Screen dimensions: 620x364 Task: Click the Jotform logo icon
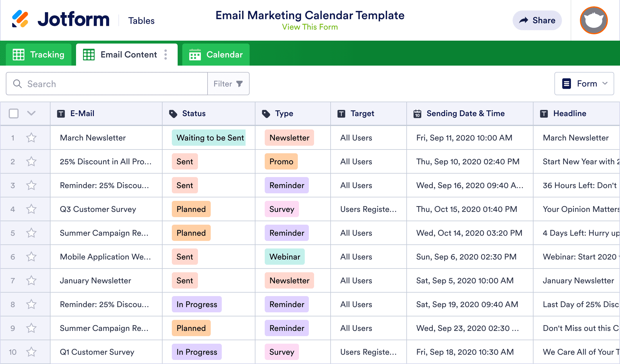tap(20, 19)
